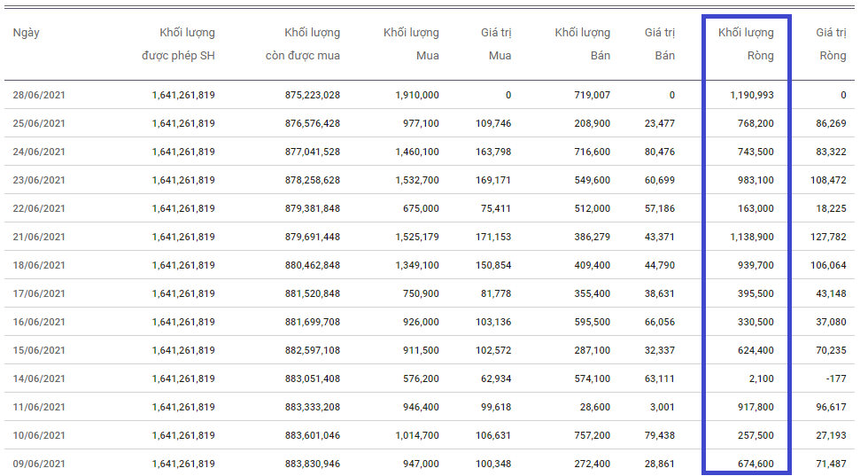
Task: Select buy volume cell 1,910,000
Action: 416,95
